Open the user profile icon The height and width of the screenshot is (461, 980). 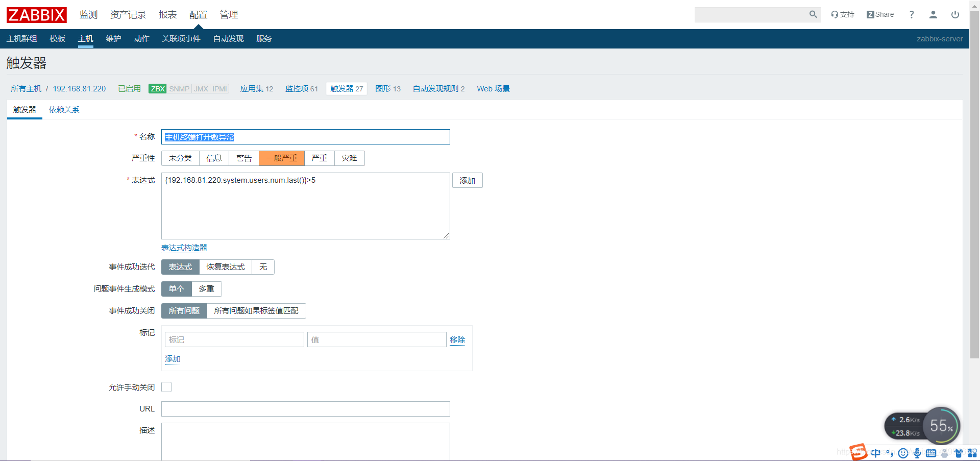pos(933,14)
